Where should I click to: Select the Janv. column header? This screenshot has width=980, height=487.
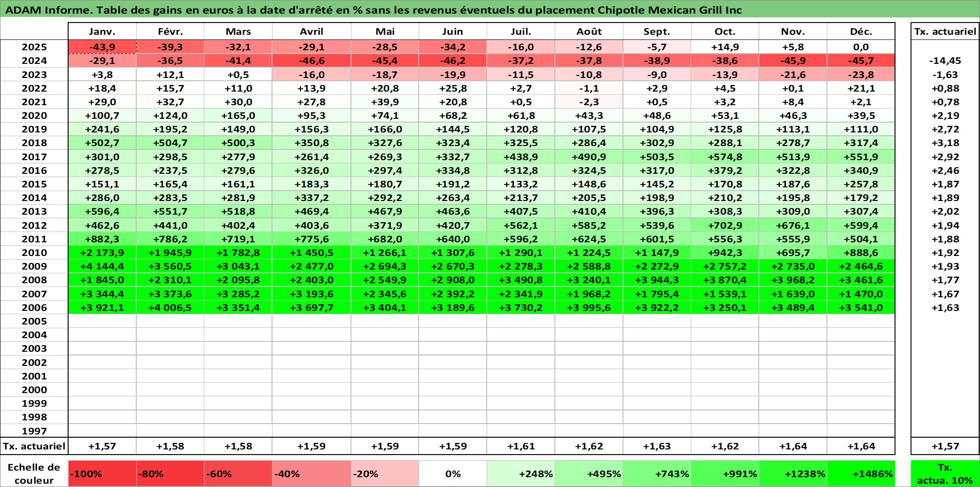(x=102, y=31)
